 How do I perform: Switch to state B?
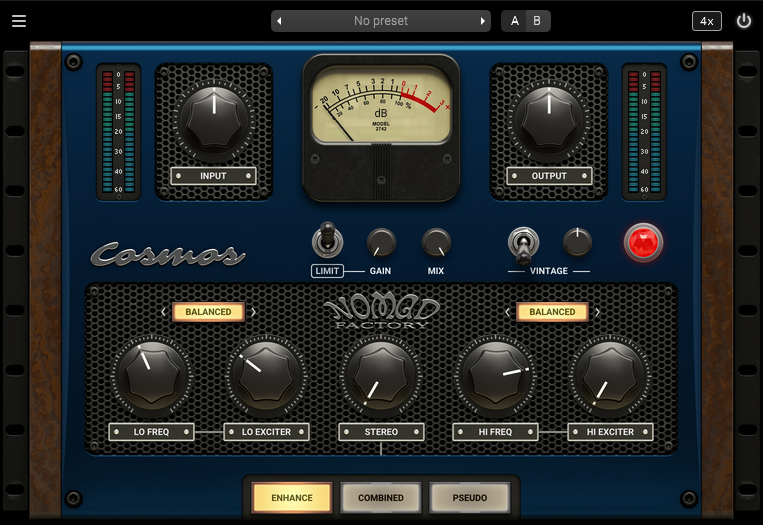pyautogui.click(x=537, y=21)
